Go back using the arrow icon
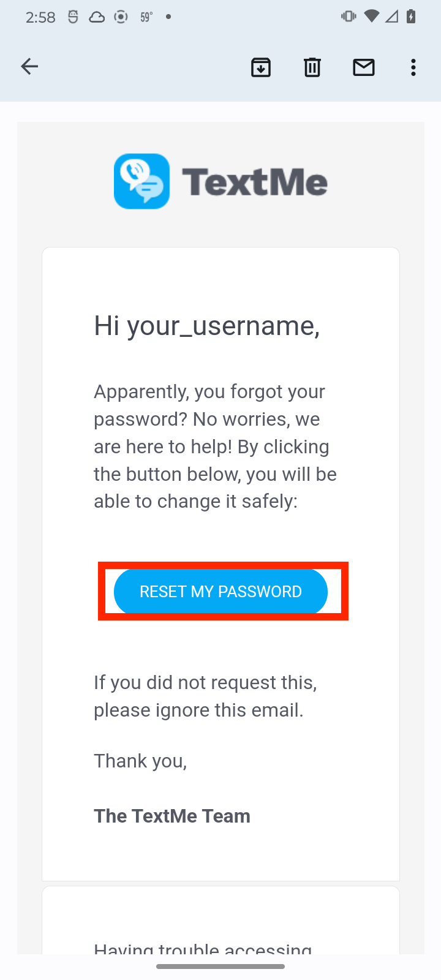 click(29, 66)
